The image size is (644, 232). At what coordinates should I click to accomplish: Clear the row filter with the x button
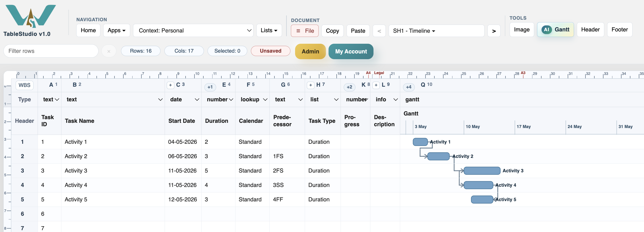[x=109, y=51]
